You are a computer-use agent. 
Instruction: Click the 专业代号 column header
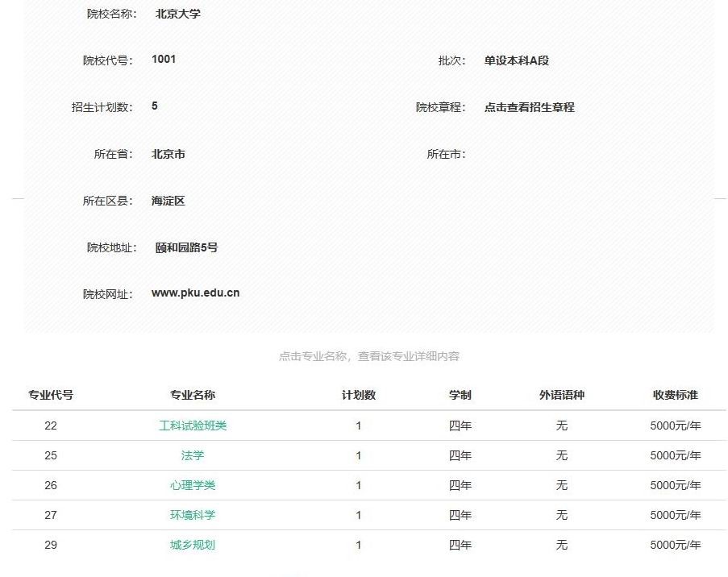[x=51, y=395]
